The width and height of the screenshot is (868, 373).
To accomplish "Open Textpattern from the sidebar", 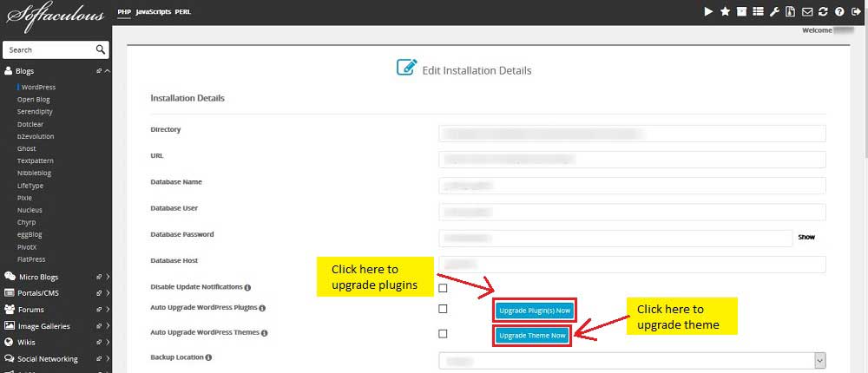I will (36, 161).
